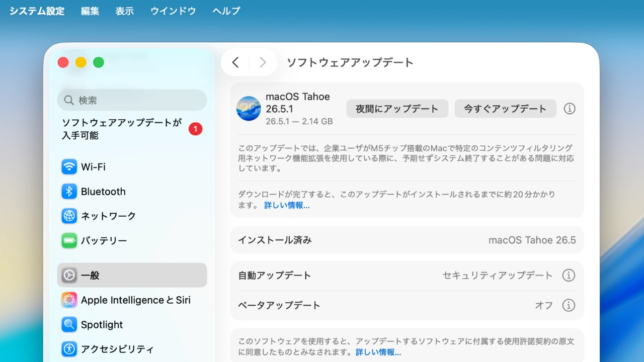Select Apple Intelligence と Siri in sidebar

(132, 300)
